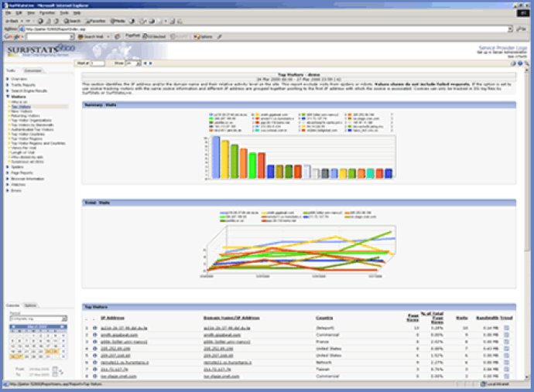
Task: Click into the browser address bar
Action: (264, 29)
